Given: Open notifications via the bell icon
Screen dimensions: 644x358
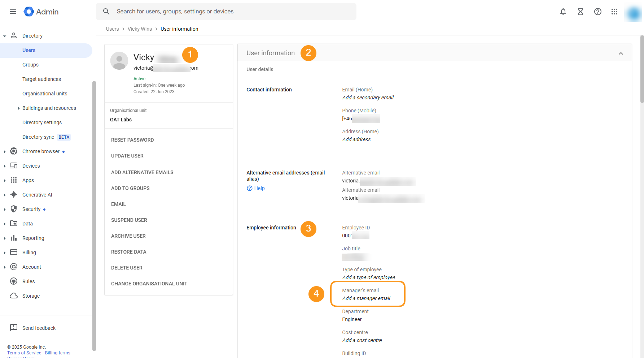Looking at the screenshot, I should pyautogui.click(x=563, y=12).
